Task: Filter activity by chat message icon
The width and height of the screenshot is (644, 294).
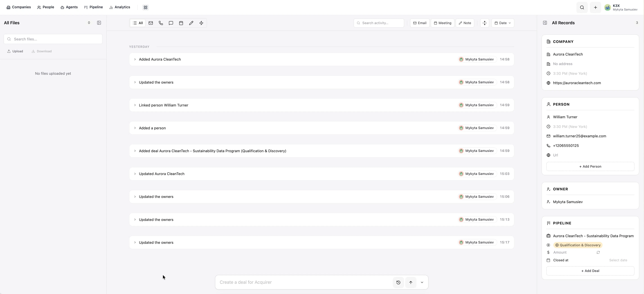Action: [x=171, y=23]
